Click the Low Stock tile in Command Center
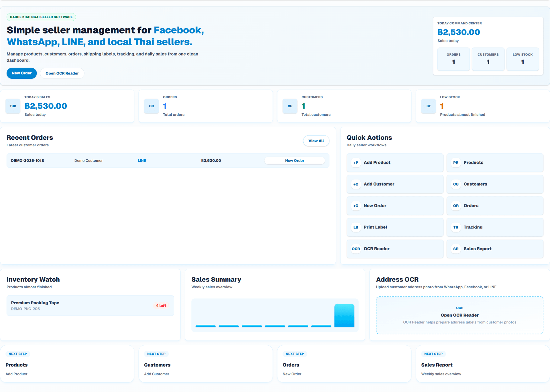Image resolution: width=550 pixels, height=392 pixels. [522, 59]
